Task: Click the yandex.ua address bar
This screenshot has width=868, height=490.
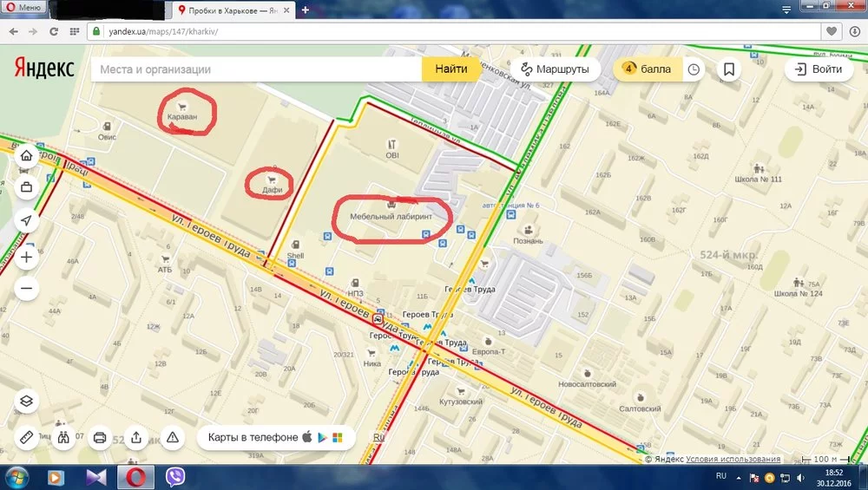Action: [x=454, y=31]
